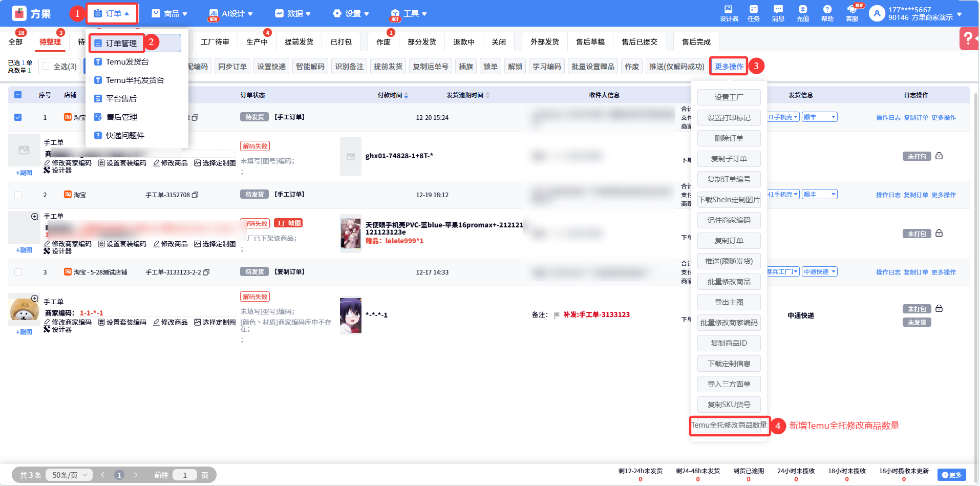
Task: Expand the 设置 top menu
Action: tap(351, 14)
